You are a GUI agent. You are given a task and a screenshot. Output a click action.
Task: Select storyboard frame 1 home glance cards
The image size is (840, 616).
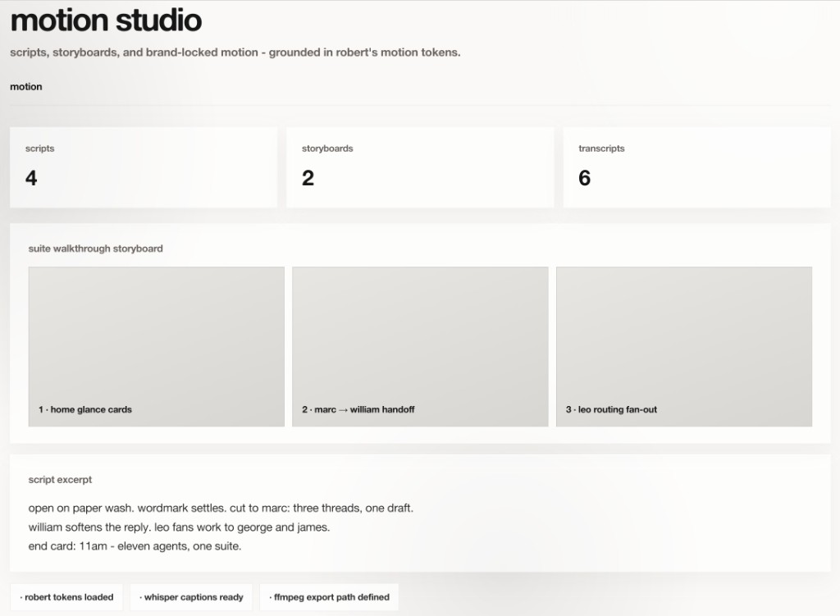[x=157, y=347]
